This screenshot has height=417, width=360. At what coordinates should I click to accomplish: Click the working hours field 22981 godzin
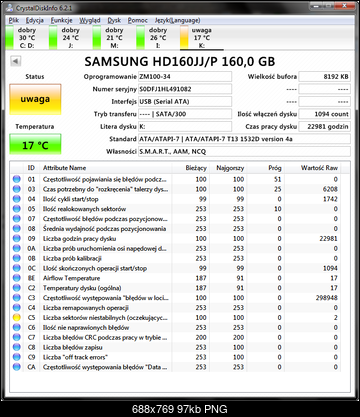325,127
